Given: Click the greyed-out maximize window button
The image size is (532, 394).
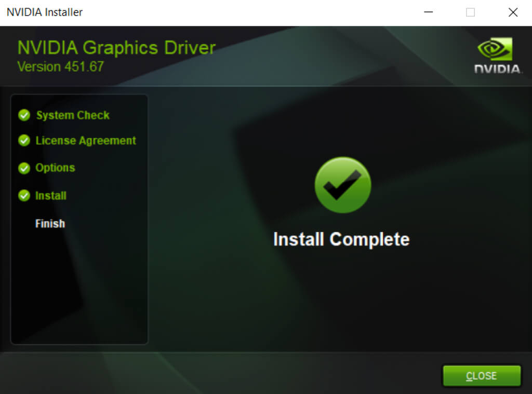Looking at the screenshot, I should pyautogui.click(x=470, y=12).
